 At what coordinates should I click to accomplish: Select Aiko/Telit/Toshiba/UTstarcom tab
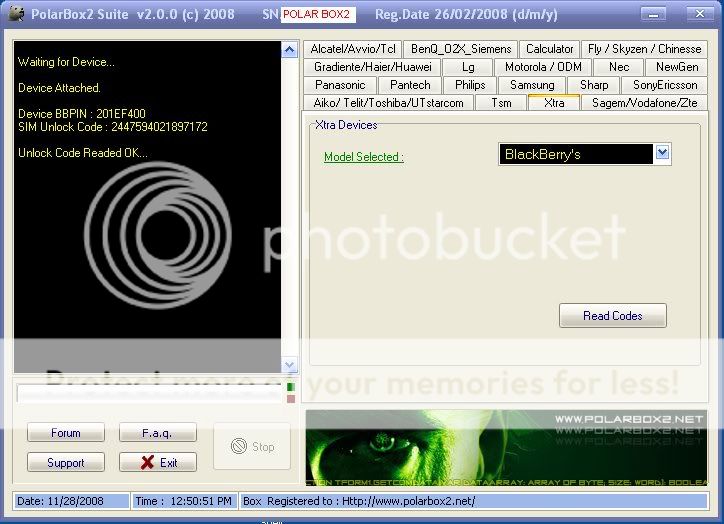[388, 102]
